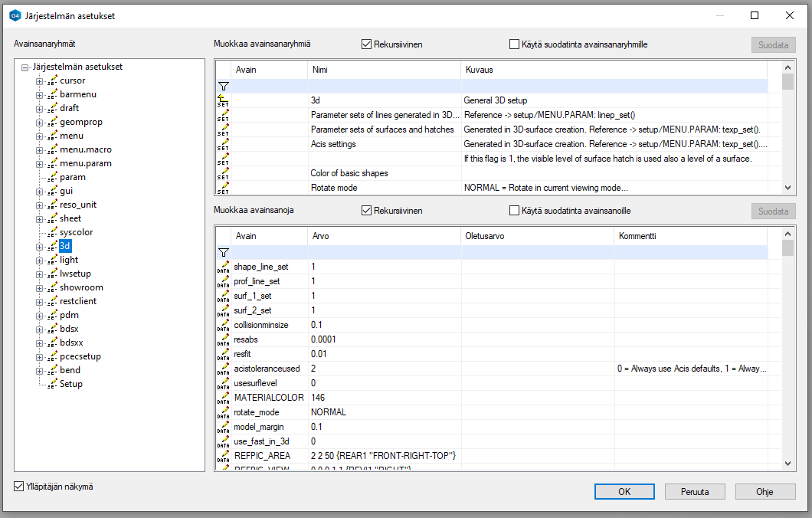Toggle Rekursiivinen checkbox for key groups
Screen dimensions: 812x518
(x=367, y=44)
